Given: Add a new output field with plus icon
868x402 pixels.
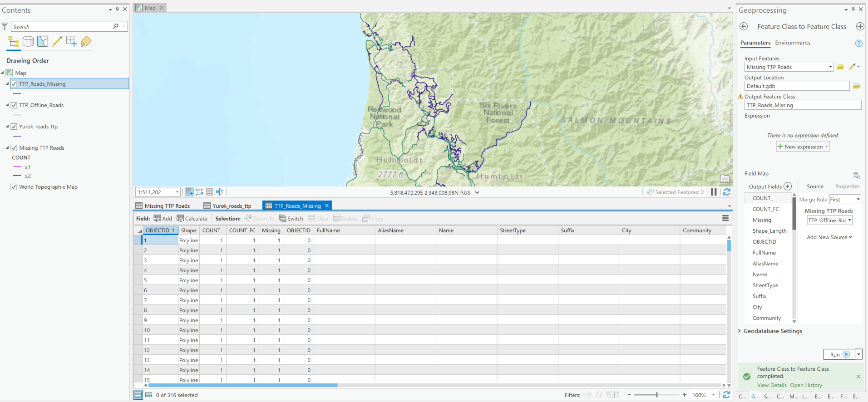Looking at the screenshot, I should (x=788, y=186).
